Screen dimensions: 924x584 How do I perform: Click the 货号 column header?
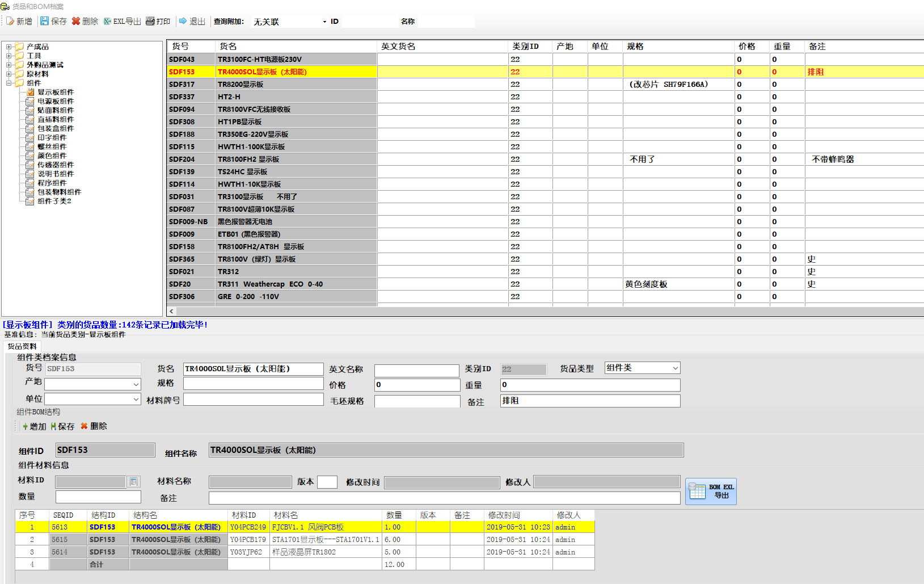pos(191,47)
